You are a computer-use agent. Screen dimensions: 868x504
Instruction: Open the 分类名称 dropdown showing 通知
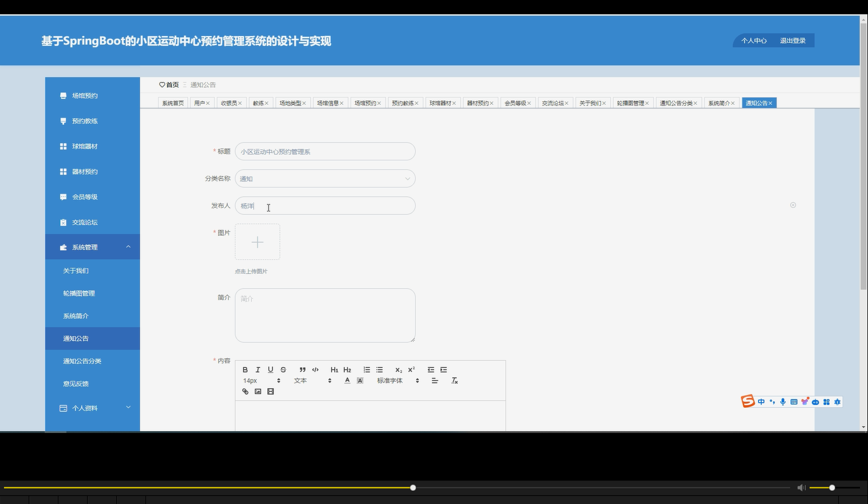(x=325, y=178)
